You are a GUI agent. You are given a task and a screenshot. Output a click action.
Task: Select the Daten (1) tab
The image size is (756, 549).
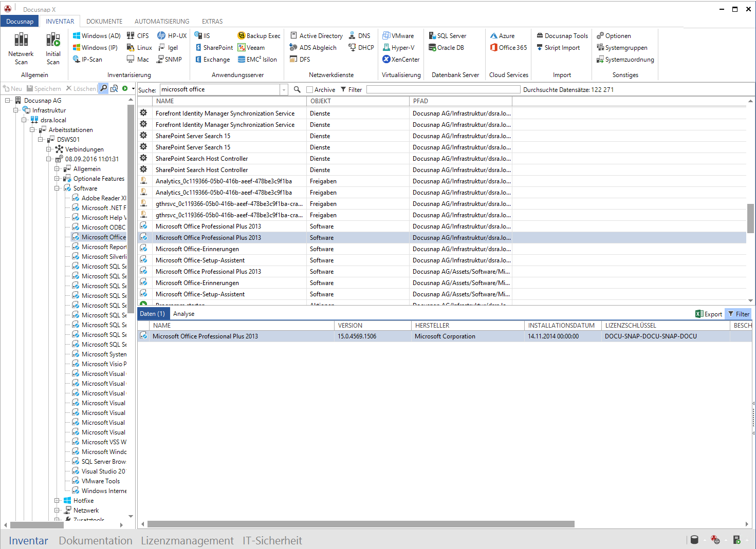(x=153, y=314)
